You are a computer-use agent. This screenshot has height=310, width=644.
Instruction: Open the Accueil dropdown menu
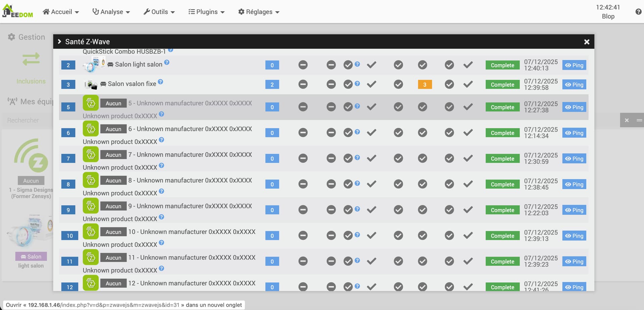coord(61,12)
